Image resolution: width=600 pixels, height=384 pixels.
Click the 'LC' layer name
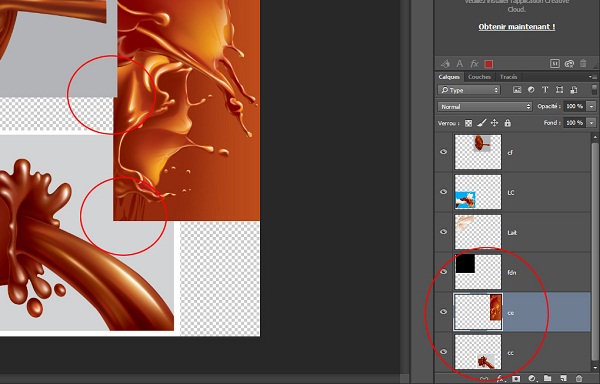tap(511, 192)
